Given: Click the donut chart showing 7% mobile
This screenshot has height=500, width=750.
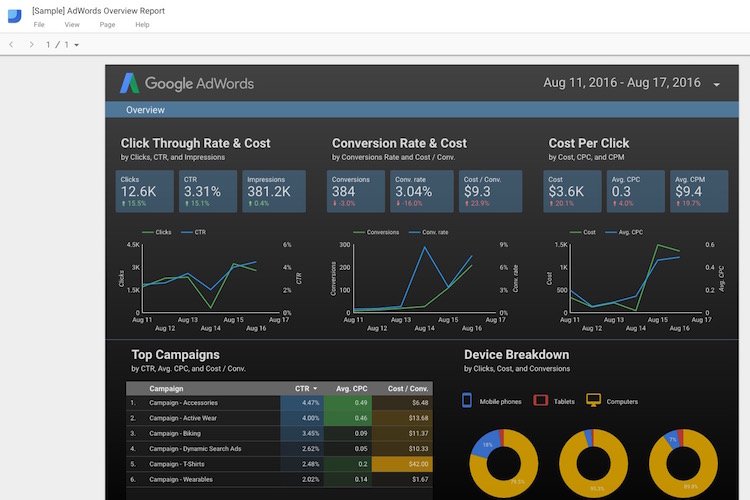Looking at the screenshot, I should (x=684, y=464).
